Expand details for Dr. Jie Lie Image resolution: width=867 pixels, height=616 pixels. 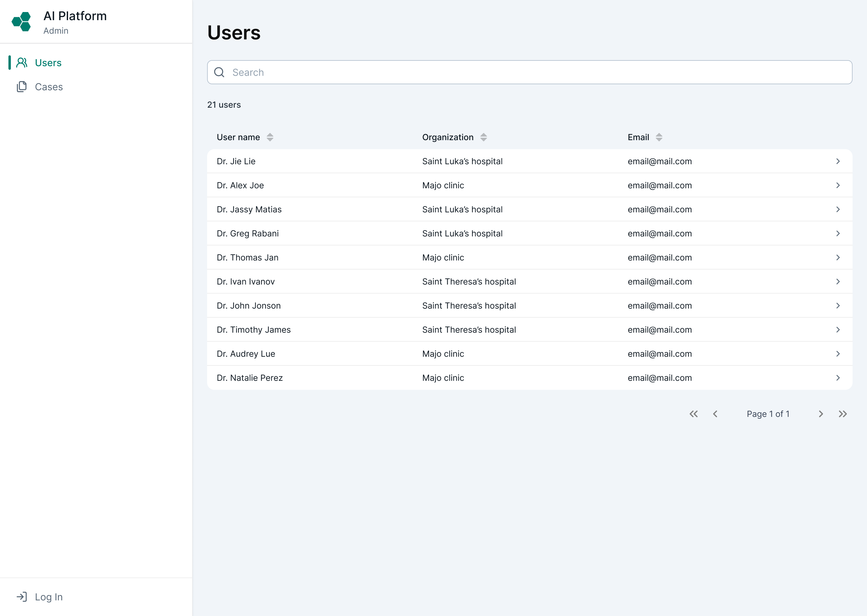tap(838, 161)
